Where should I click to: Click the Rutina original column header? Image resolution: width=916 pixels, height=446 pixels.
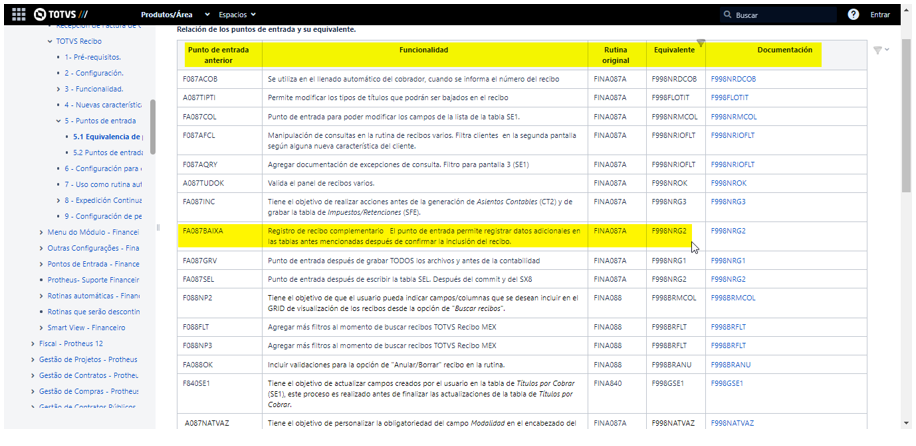[617, 55]
